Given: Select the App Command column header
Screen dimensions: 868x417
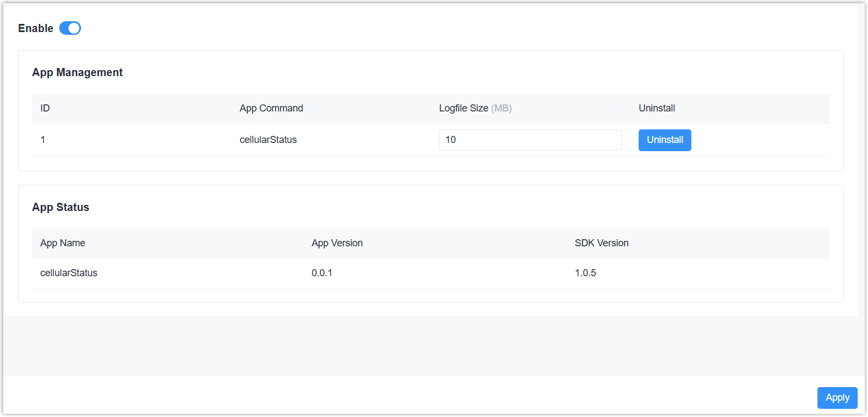Looking at the screenshot, I should 271,108.
